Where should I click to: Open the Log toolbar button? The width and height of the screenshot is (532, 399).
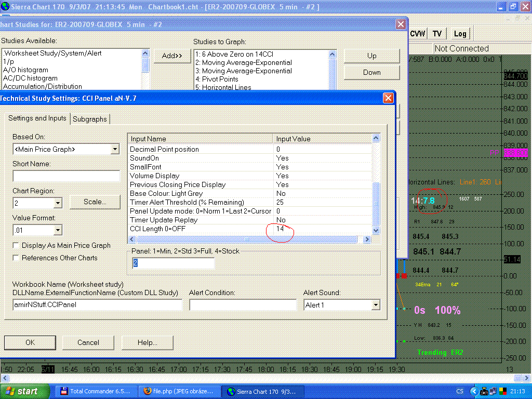460,34
